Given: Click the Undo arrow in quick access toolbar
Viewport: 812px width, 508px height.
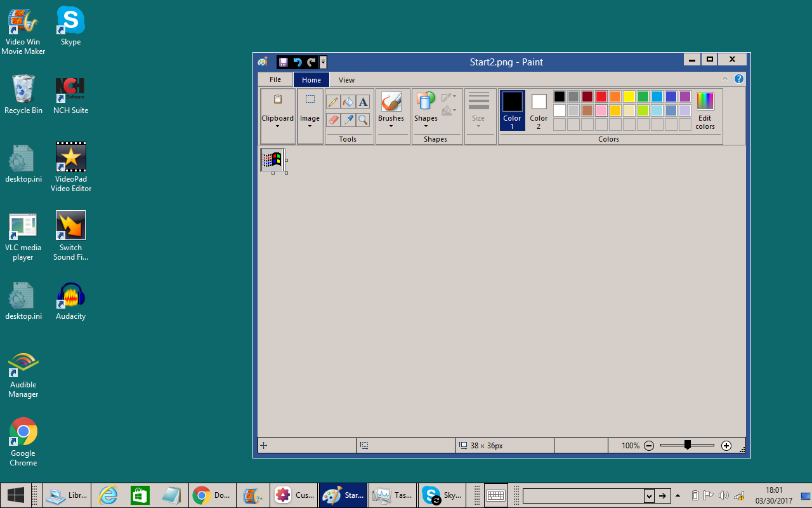Looking at the screenshot, I should click(297, 62).
